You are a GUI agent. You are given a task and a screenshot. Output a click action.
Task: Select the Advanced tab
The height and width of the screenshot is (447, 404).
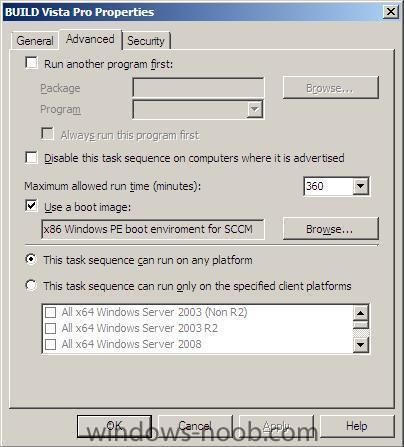pos(90,39)
